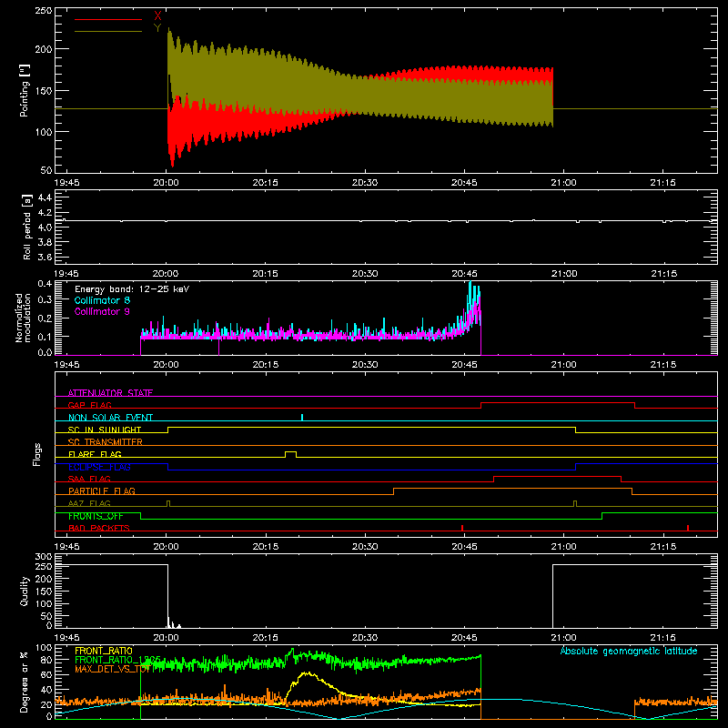This screenshot has width=728, height=728.
Task: Click the red 'X' legend label
Action: coord(157,16)
